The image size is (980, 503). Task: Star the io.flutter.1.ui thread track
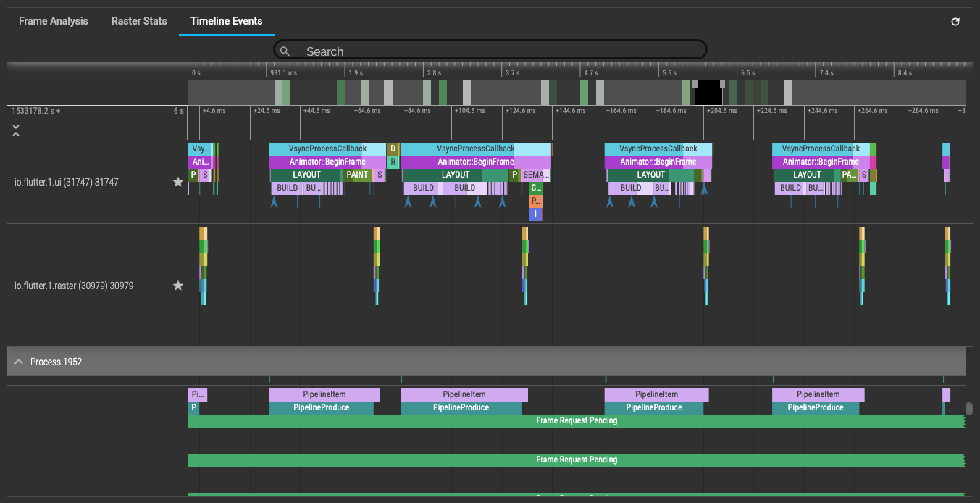pos(177,183)
